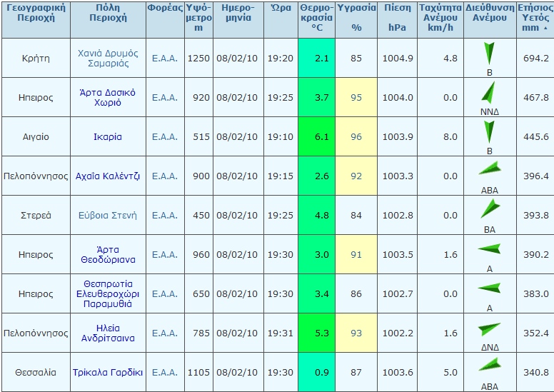Image resolution: width=554 pixels, height=392 pixels.
Task: Click the ΝΝΔ wind direction arrow
Action: click(x=489, y=92)
